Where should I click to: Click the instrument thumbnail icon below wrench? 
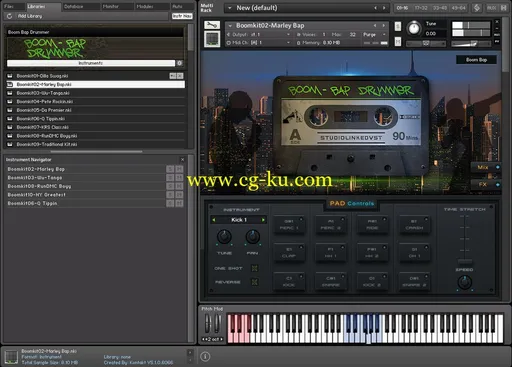point(212,39)
